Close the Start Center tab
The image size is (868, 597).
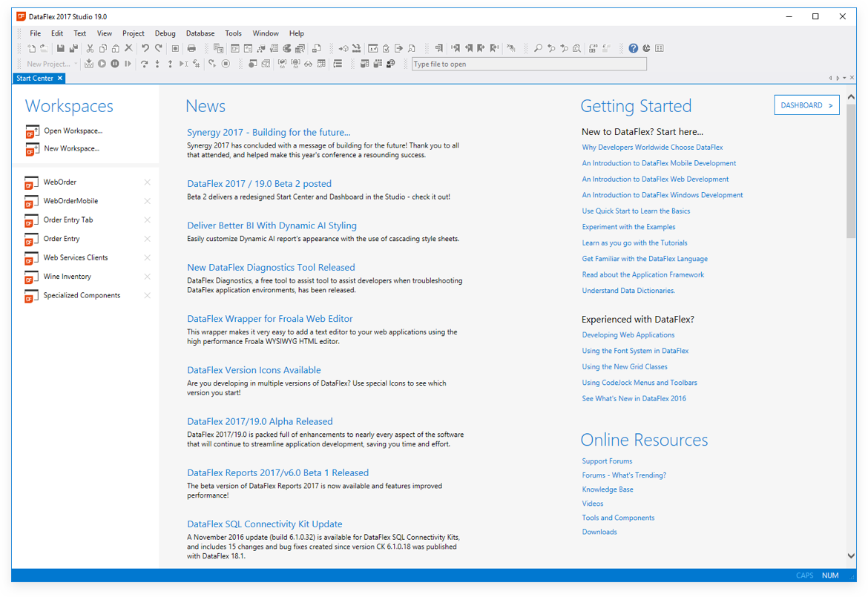[x=60, y=78]
